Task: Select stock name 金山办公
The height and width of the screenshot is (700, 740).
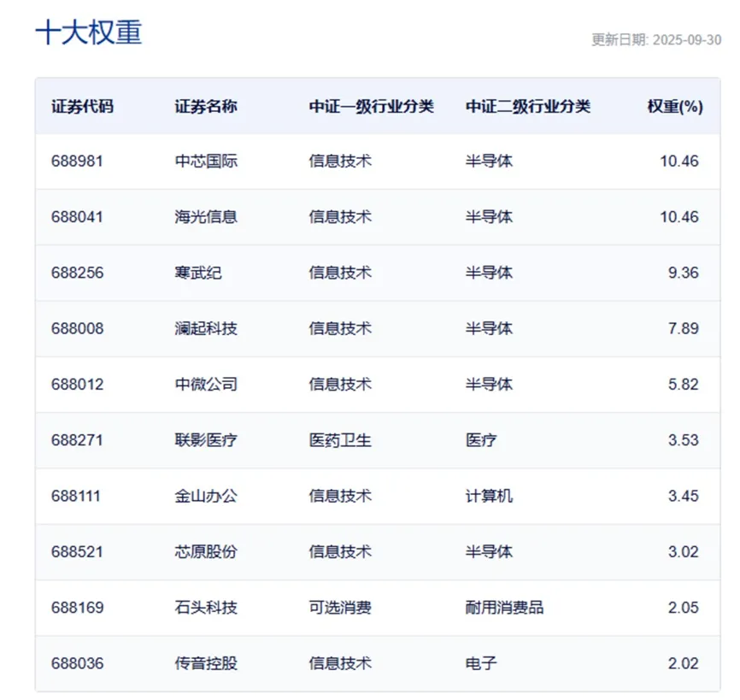Action: pos(206,496)
